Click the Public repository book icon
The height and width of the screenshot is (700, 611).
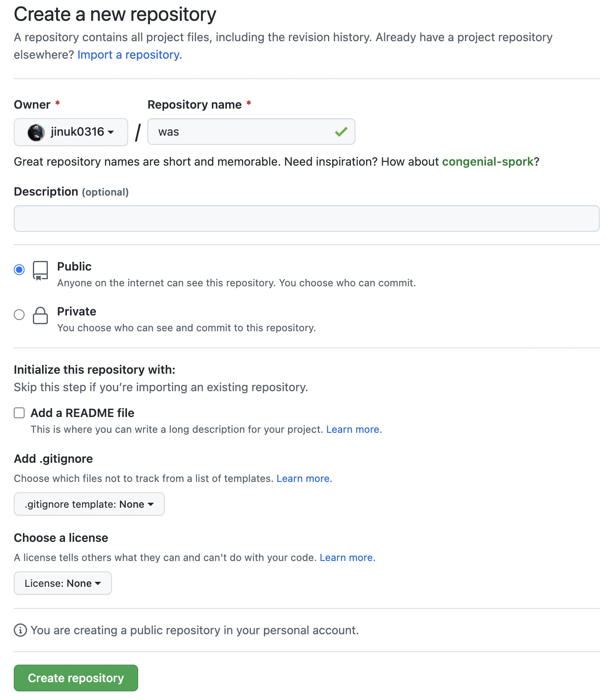point(40,271)
